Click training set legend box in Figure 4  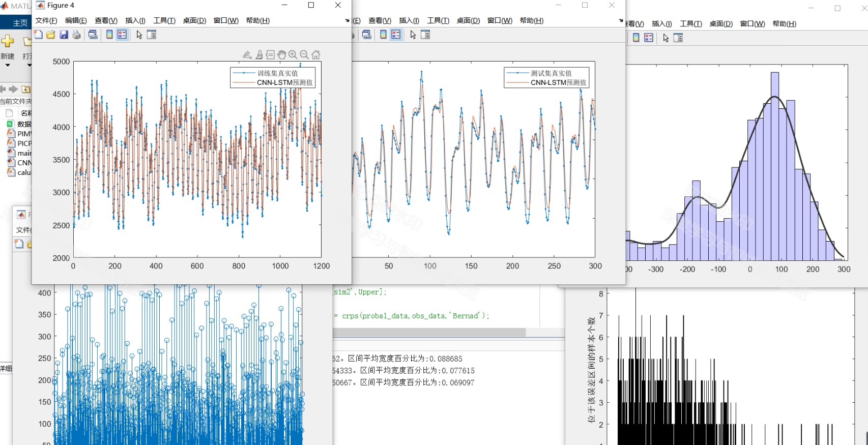click(x=273, y=78)
